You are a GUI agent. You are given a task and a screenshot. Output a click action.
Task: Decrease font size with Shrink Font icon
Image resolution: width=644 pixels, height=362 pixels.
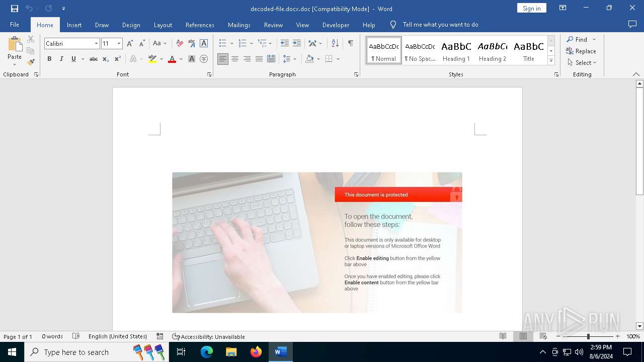click(x=142, y=43)
